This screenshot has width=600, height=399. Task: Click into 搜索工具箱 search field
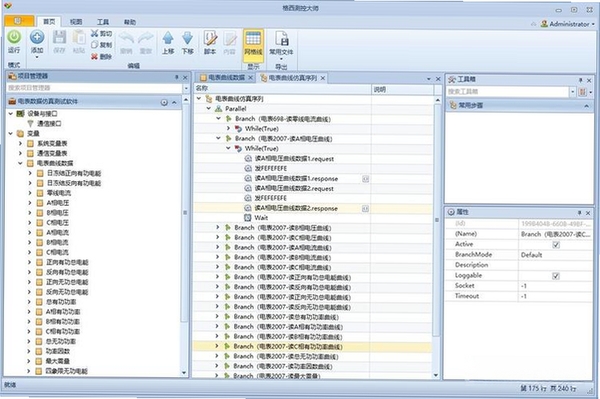coord(508,92)
